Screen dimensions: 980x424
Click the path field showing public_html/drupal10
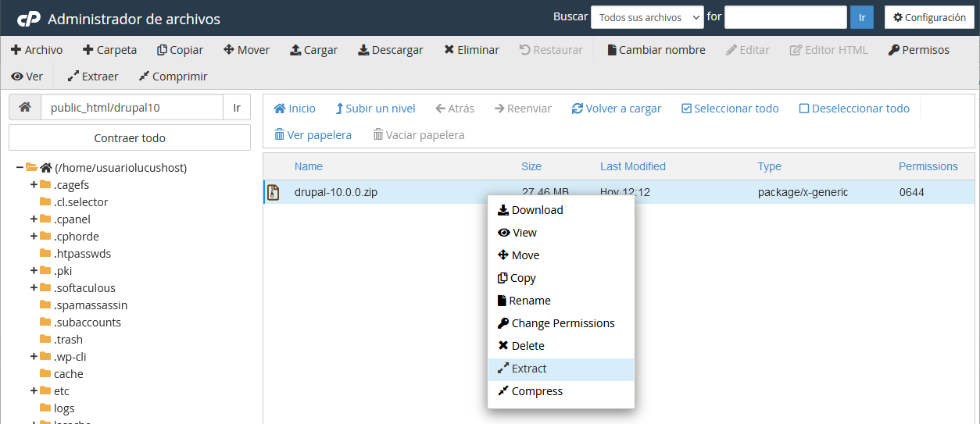pyautogui.click(x=132, y=108)
